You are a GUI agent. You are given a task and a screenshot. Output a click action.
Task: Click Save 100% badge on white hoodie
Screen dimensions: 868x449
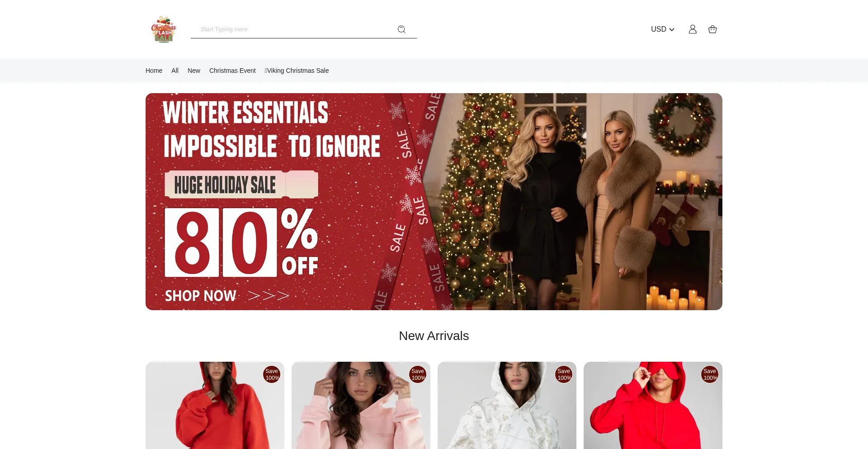pos(564,374)
